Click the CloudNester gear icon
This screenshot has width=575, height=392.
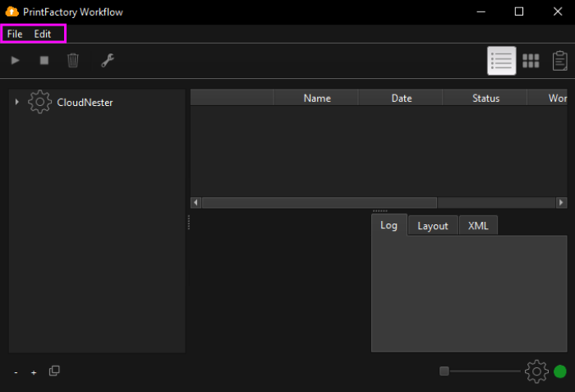pyautogui.click(x=39, y=102)
